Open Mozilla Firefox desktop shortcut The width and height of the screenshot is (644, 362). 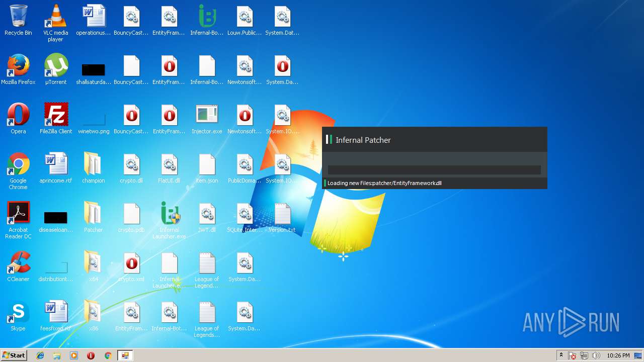18,69
